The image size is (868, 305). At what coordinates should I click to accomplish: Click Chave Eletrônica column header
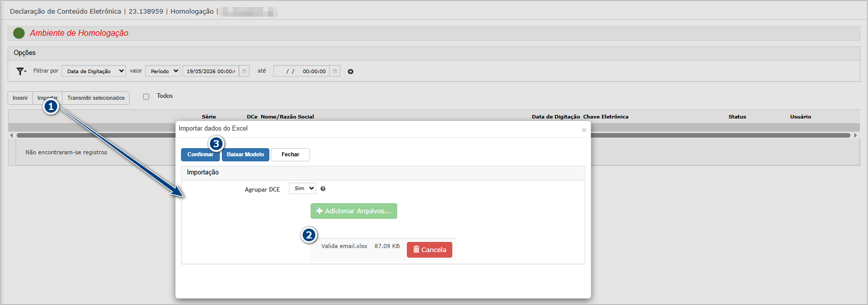pos(606,116)
